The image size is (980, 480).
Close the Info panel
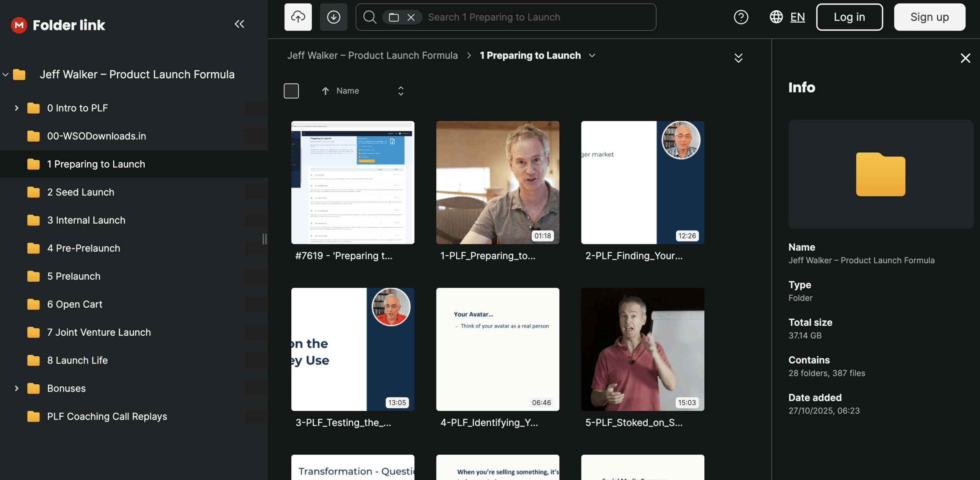[x=965, y=58]
